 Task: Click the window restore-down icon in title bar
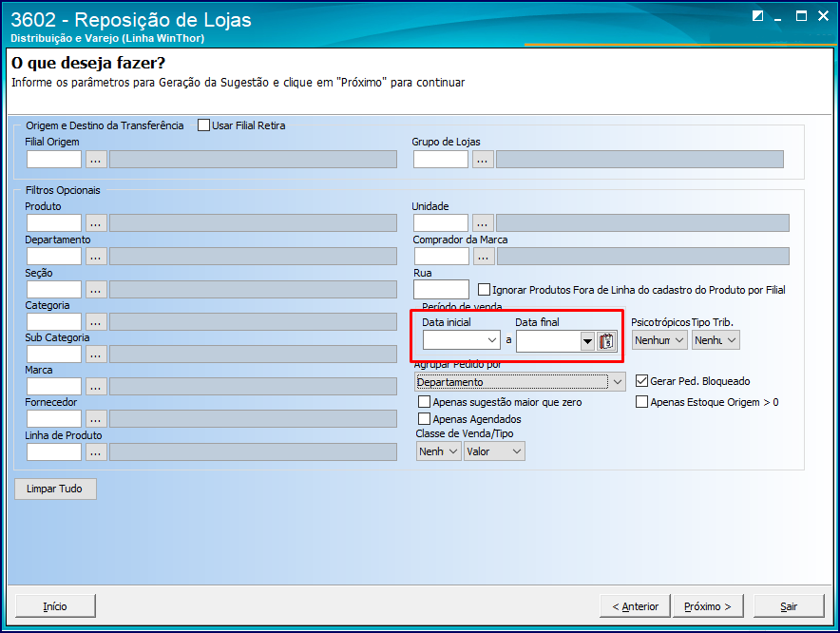pyautogui.click(x=757, y=15)
